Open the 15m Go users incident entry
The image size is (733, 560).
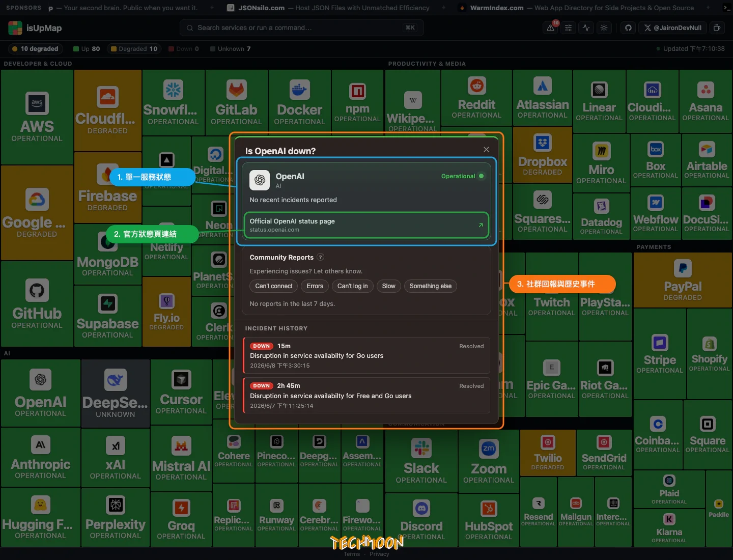click(x=366, y=355)
